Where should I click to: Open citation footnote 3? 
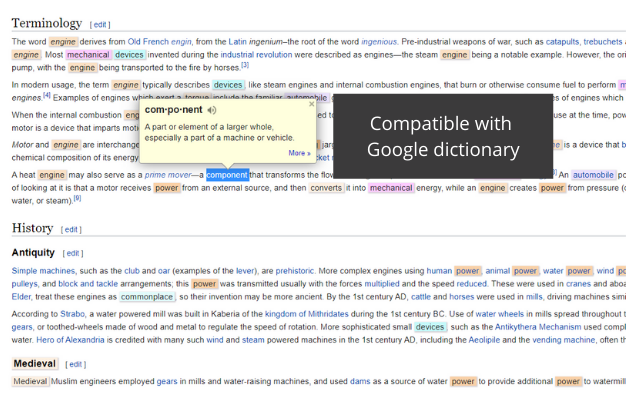245,65
